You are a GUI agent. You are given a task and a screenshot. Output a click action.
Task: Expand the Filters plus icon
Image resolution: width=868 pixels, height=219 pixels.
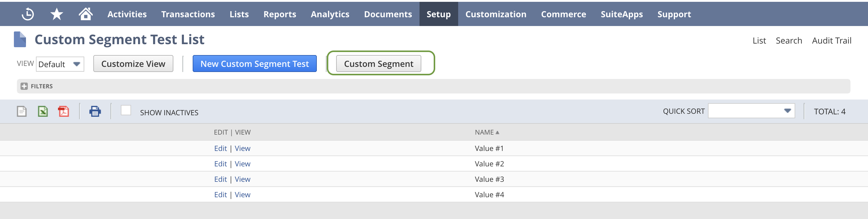24,87
